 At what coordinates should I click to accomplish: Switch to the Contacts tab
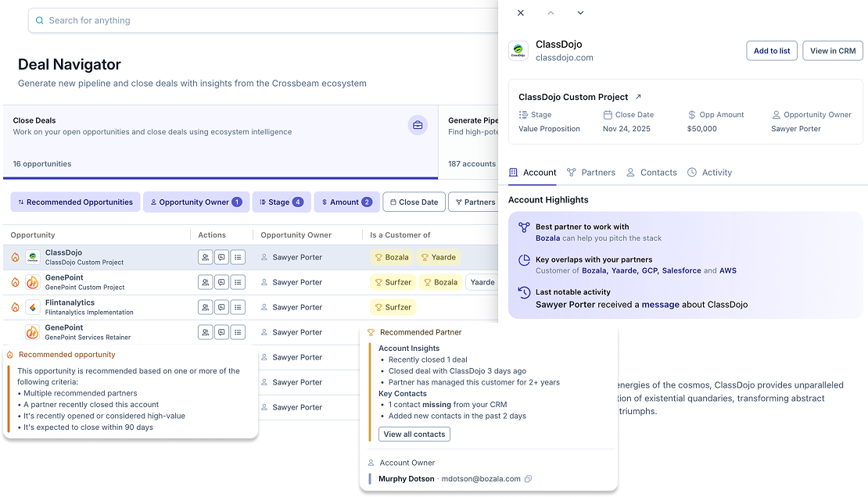(x=651, y=173)
